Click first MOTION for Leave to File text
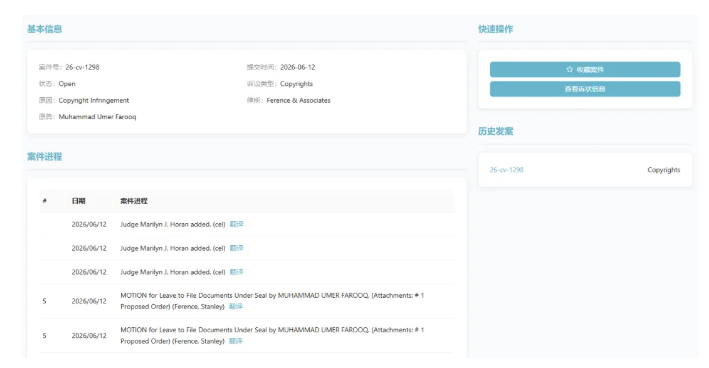 tap(272, 301)
